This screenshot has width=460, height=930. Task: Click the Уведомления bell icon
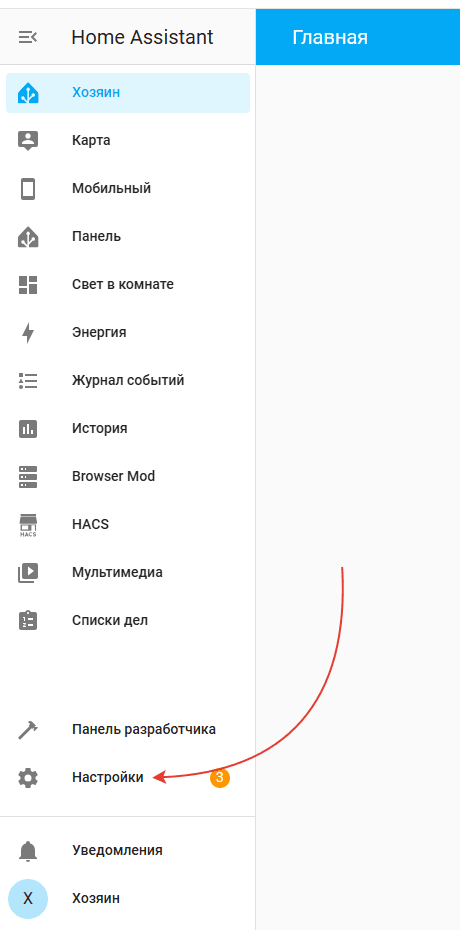[28, 851]
